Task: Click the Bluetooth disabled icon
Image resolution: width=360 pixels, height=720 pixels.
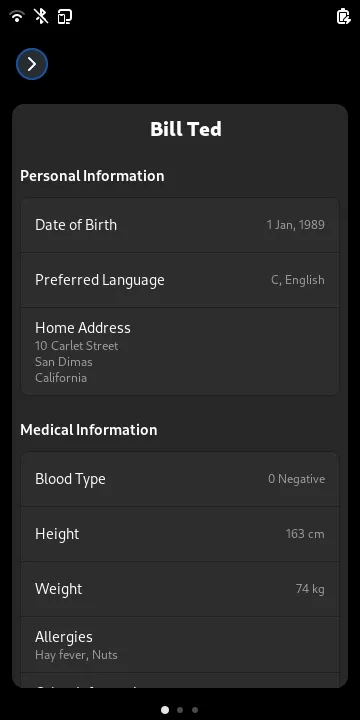Action: coord(41,17)
